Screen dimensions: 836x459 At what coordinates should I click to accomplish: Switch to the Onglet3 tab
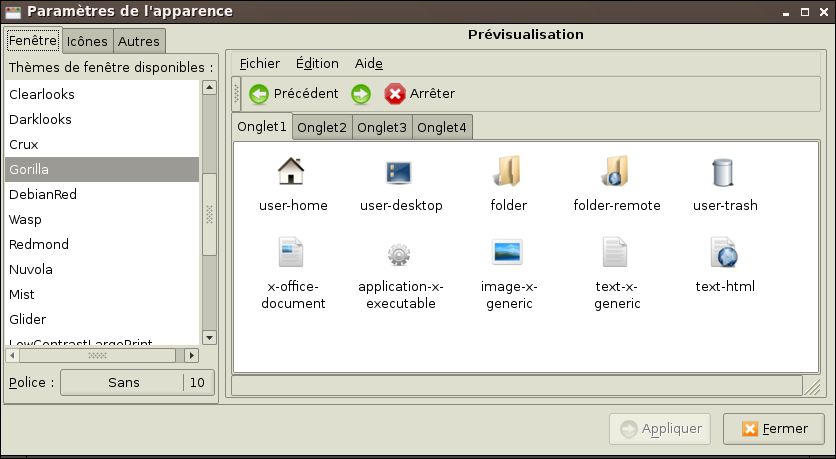point(382,127)
